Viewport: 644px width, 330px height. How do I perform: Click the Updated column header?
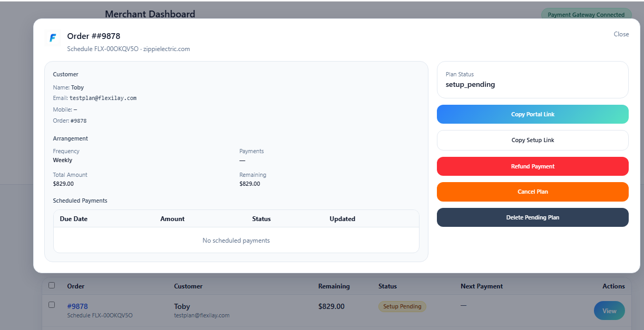tap(343, 218)
